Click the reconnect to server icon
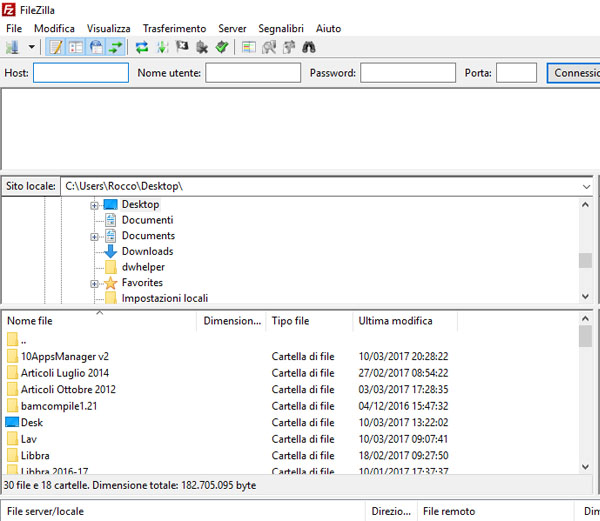Screen dimensions: 600x521 pyautogui.click(x=222, y=47)
